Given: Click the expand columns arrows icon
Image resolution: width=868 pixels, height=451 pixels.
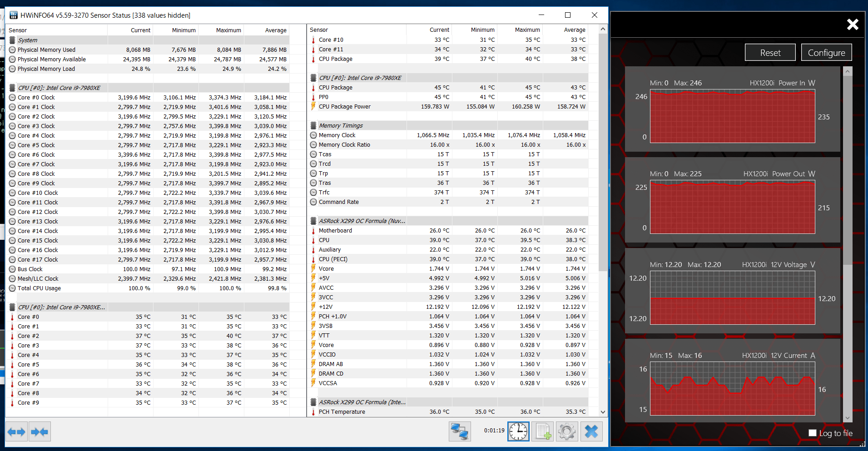Looking at the screenshot, I should 17,431.
